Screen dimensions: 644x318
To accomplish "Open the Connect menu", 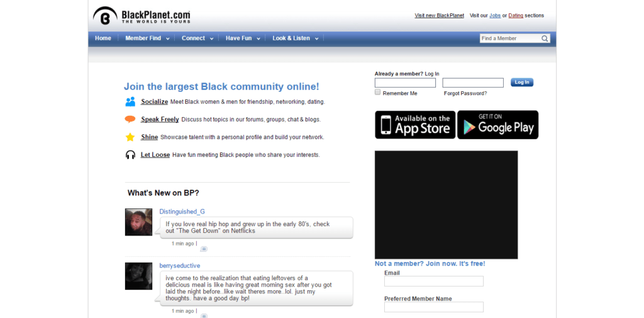I will [x=193, y=38].
